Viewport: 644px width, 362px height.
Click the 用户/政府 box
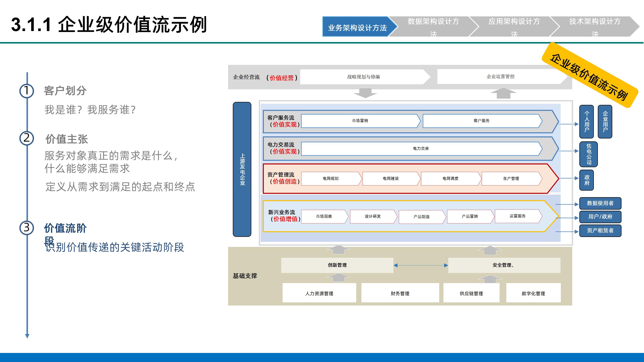(600, 217)
